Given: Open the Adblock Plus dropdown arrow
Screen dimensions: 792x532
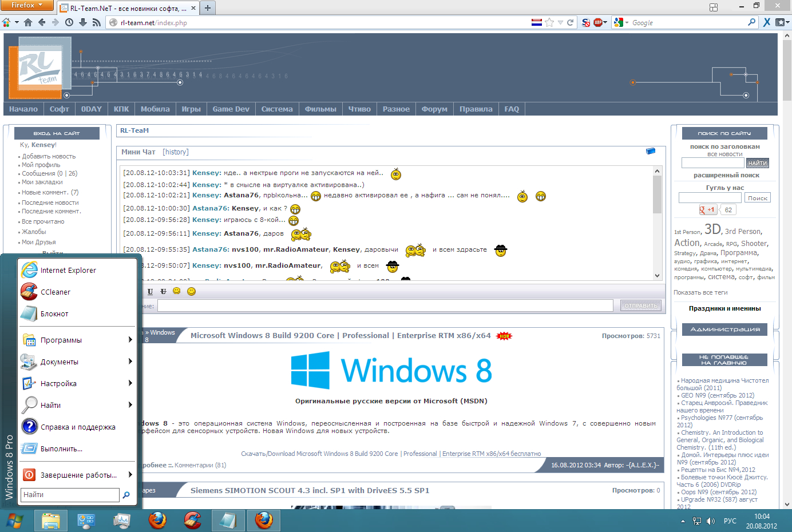Looking at the screenshot, I should coord(605,23).
